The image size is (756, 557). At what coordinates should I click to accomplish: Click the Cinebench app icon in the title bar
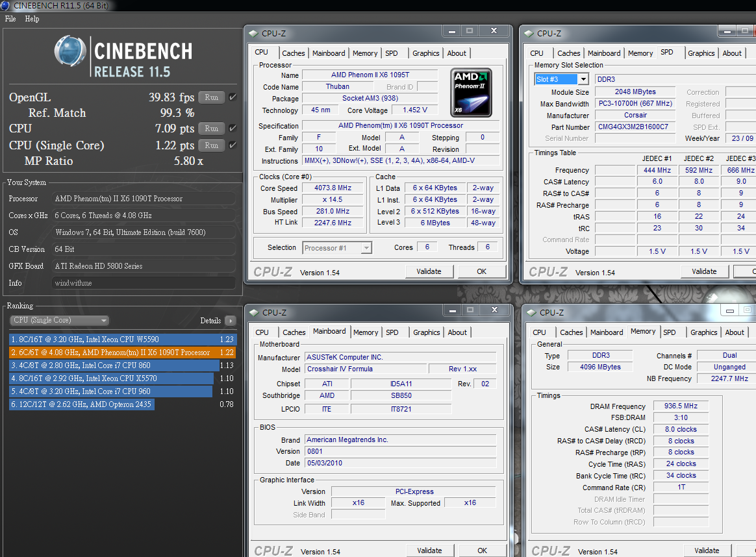[5, 5]
